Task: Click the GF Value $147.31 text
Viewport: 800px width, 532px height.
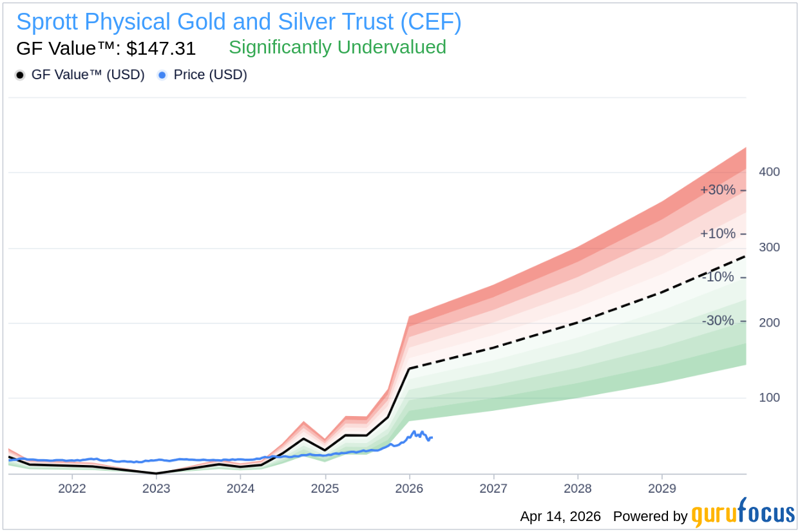Action: [x=106, y=48]
